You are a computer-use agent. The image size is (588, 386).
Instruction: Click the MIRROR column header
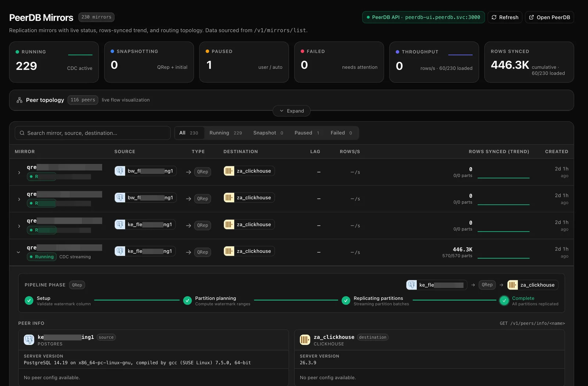[25, 152]
